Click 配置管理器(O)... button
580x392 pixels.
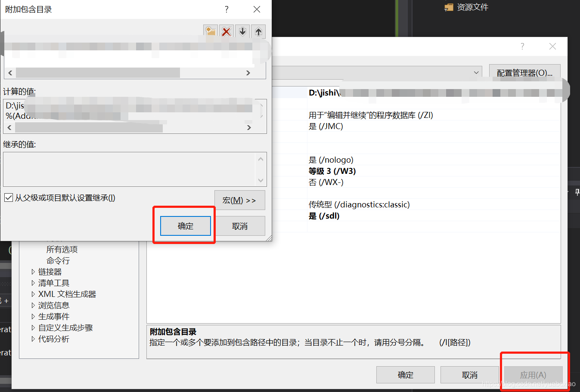524,73
